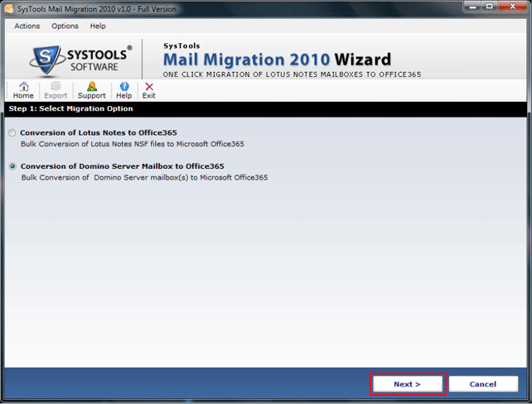Open the Actions menu
The height and width of the screenshot is (404, 532).
click(27, 26)
